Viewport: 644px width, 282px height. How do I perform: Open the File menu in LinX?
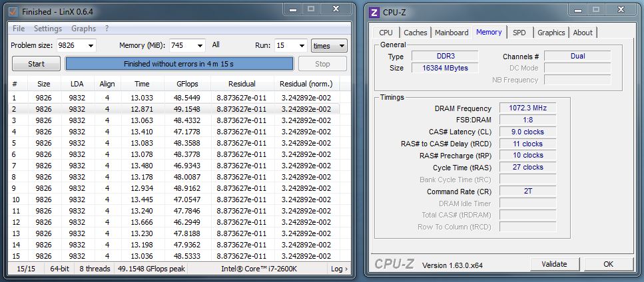pyautogui.click(x=19, y=29)
